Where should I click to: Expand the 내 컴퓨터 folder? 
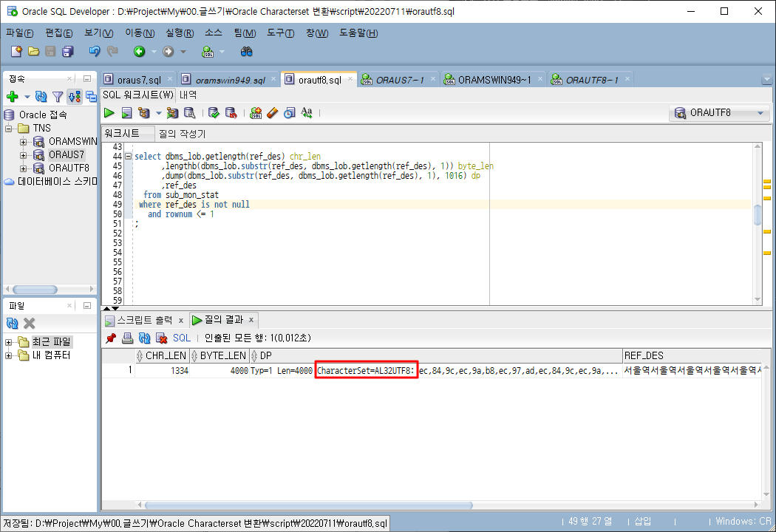click(8, 355)
